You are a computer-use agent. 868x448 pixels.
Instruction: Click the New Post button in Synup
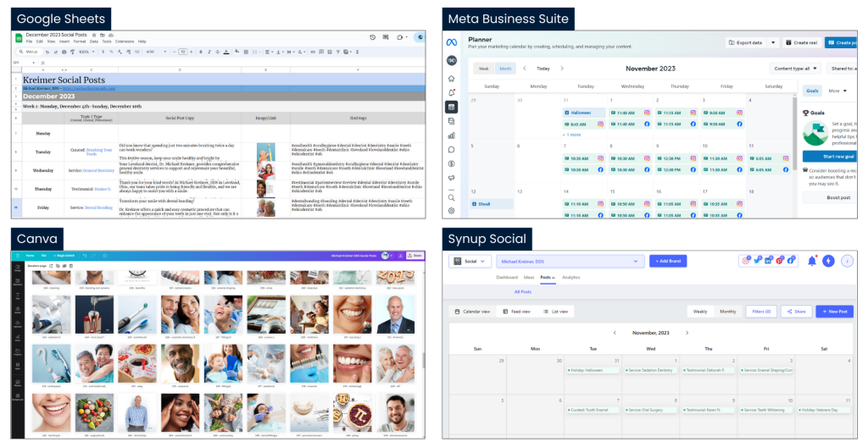point(834,312)
